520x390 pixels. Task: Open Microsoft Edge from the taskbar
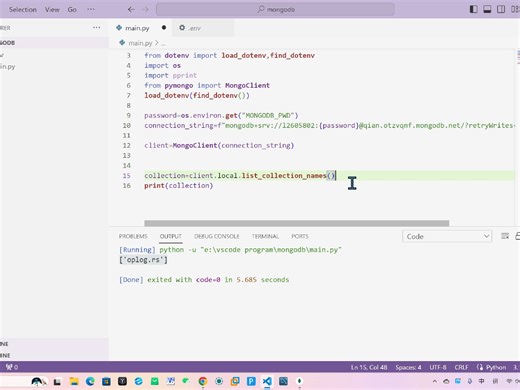(90, 381)
